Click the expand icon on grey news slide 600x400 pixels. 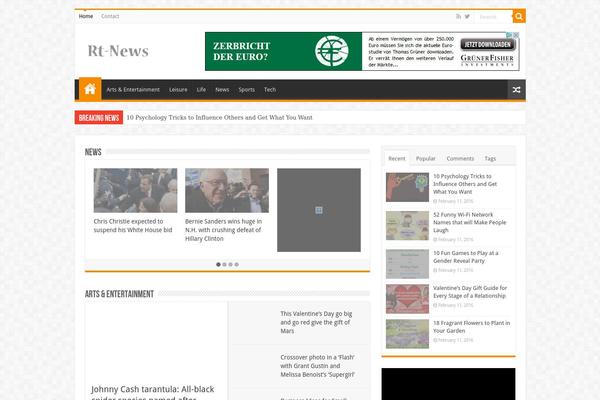click(319, 210)
